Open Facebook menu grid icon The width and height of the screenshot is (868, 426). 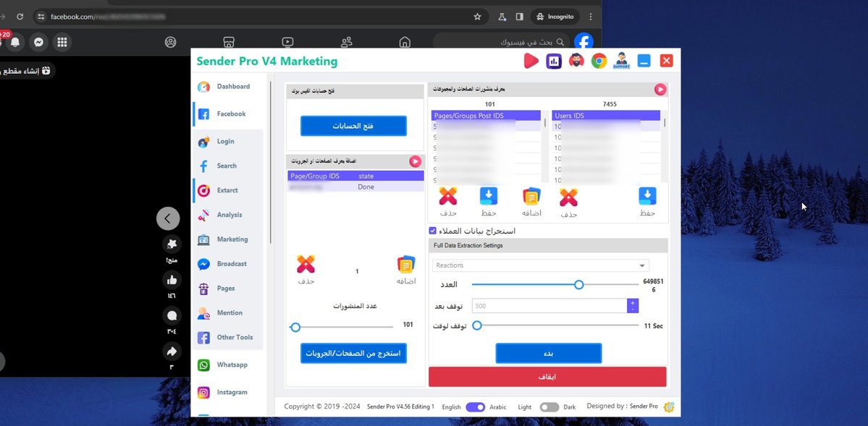pyautogui.click(x=62, y=42)
